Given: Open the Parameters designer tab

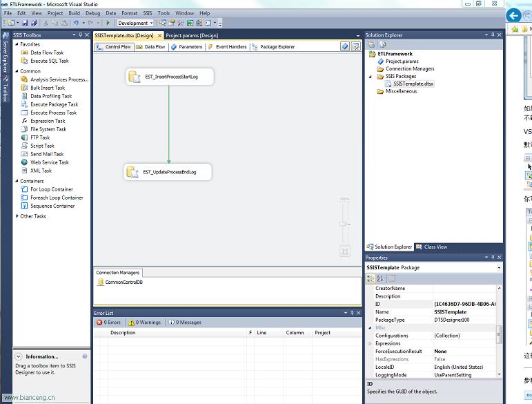Looking at the screenshot, I should (186, 47).
